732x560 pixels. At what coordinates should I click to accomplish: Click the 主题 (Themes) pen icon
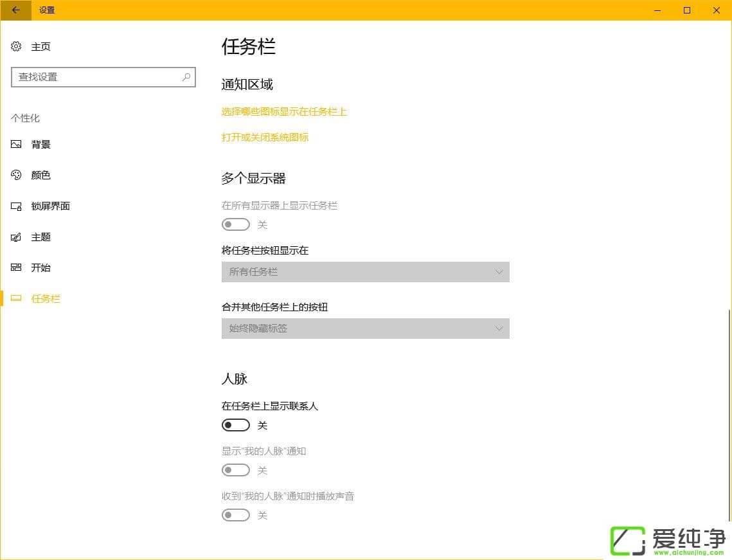pyautogui.click(x=16, y=237)
